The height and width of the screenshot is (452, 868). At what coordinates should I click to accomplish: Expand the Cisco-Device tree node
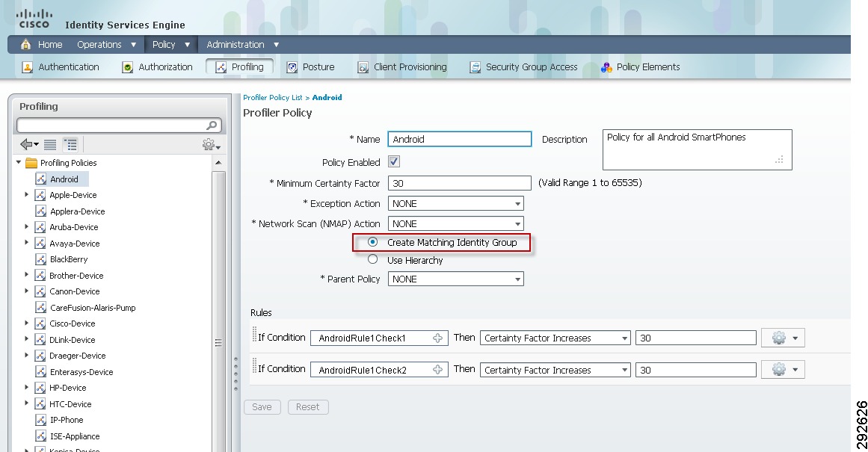point(26,323)
